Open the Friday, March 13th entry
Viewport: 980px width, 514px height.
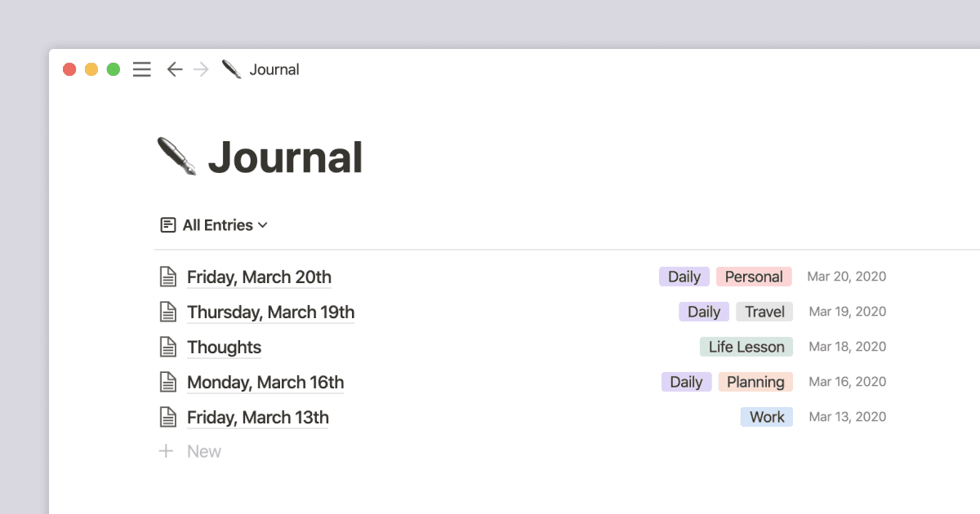[257, 417]
